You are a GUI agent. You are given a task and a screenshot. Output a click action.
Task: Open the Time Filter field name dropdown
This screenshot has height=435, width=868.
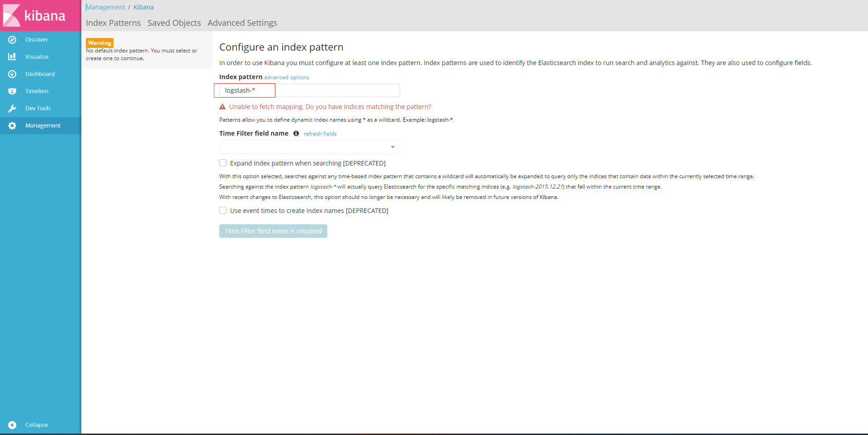click(309, 147)
